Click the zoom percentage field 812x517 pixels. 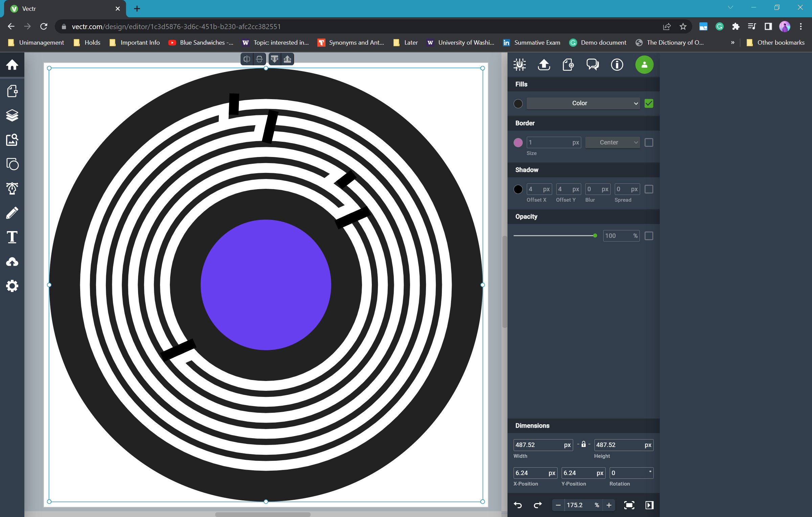[583, 505]
